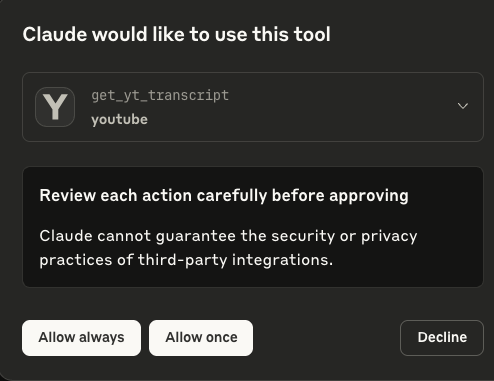The height and width of the screenshot is (381, 494).
Task: Click the 'Claude would like to use this tool' heading
Action: [177, 34]
